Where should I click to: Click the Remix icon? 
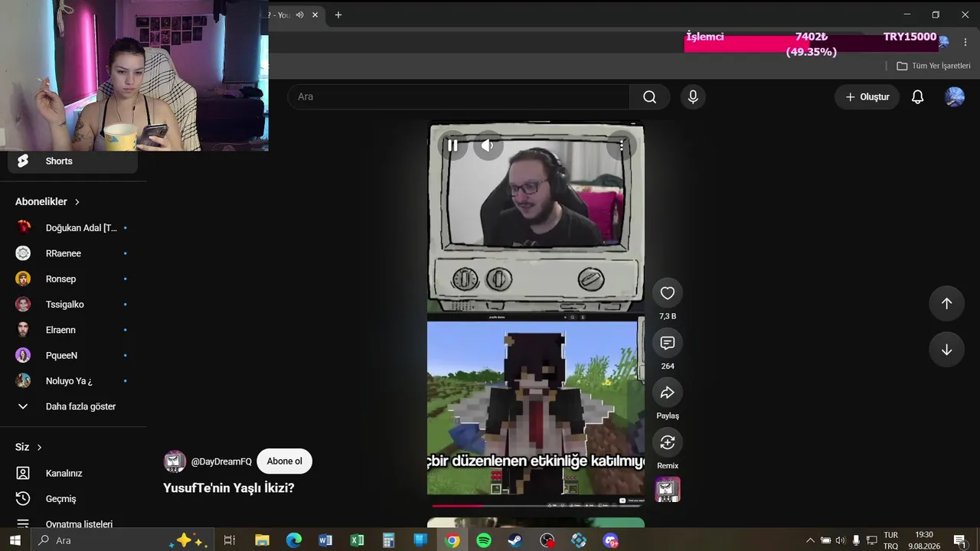(668, 442)
